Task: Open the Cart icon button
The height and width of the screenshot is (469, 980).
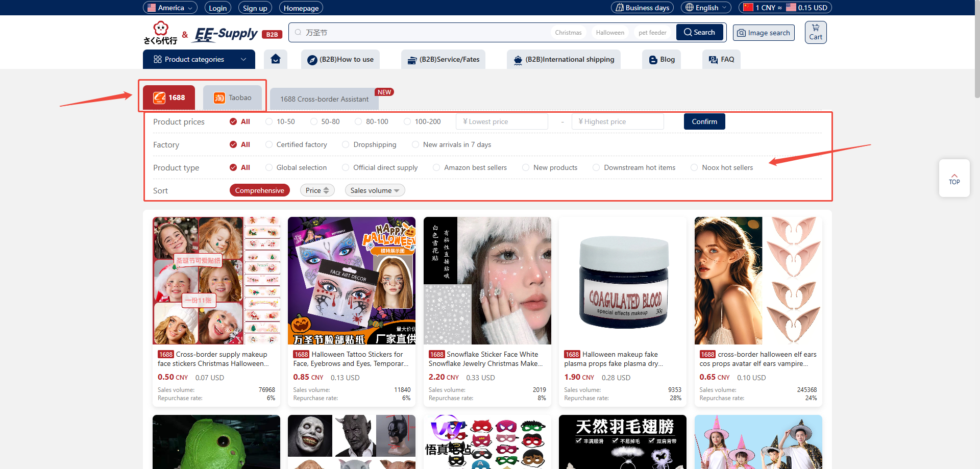Action: [816, 32]
